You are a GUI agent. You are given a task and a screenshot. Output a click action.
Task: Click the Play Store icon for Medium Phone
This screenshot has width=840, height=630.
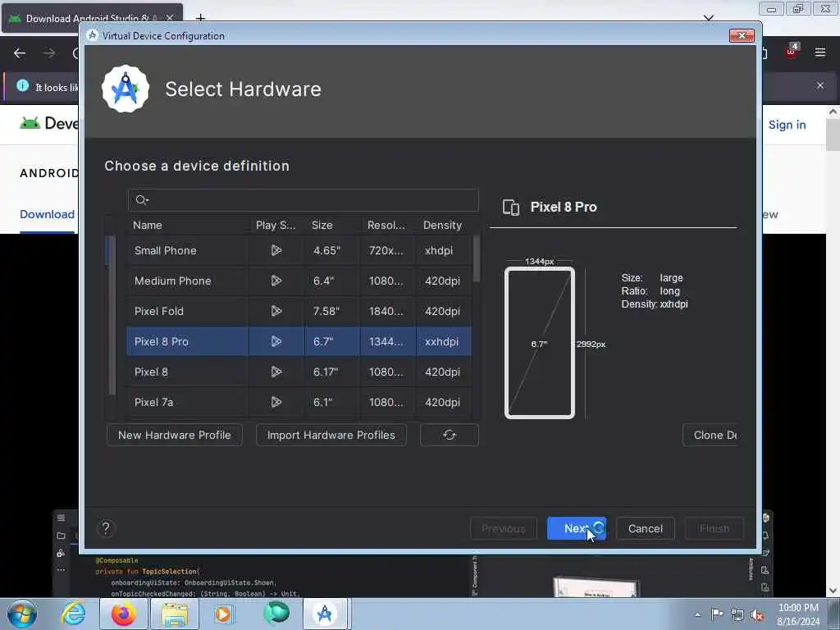coord(276,281)
